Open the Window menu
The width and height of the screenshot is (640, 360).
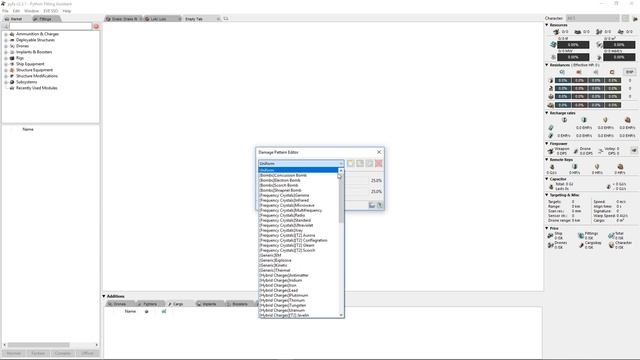pos(31,11)
